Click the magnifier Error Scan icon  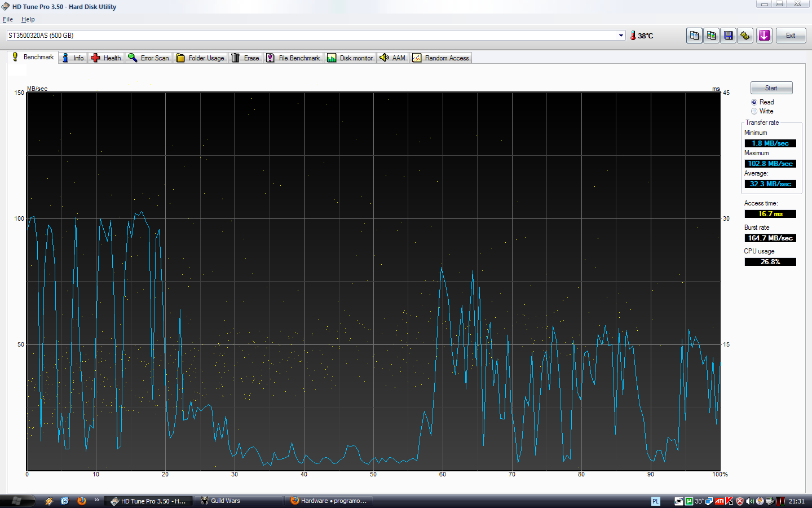[133, 58]
